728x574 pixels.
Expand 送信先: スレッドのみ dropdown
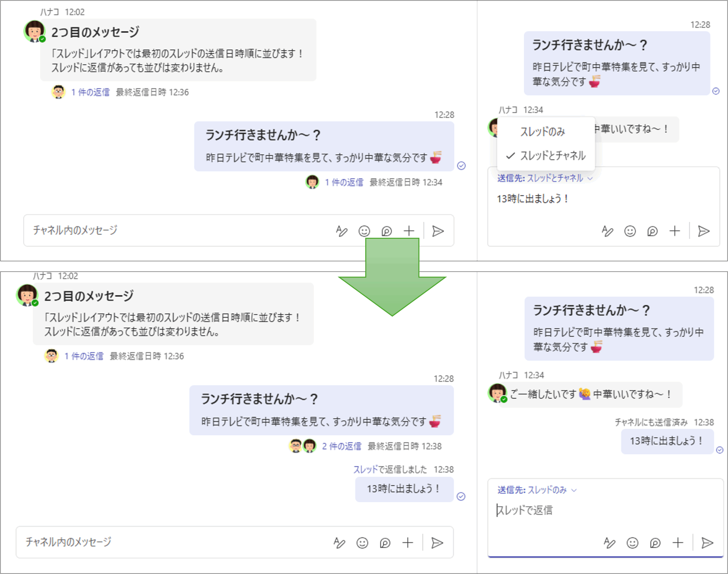tap(537, 490)
